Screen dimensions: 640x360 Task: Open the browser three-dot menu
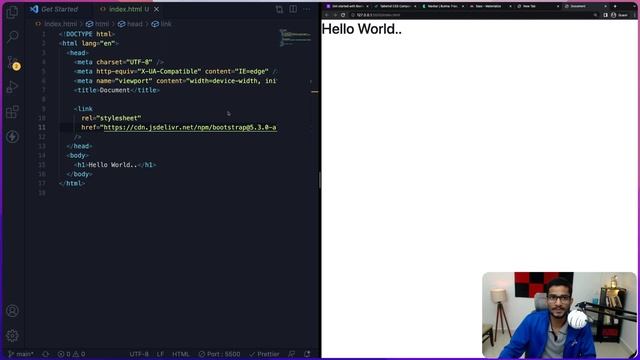click(x=635, y=15)
